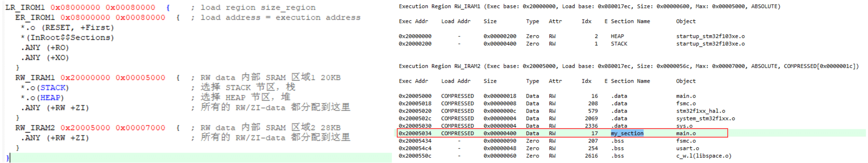Place cursor at the final closing brace line
The height and width of the screenshot is (163, 868).
click(x=8, y=158)
